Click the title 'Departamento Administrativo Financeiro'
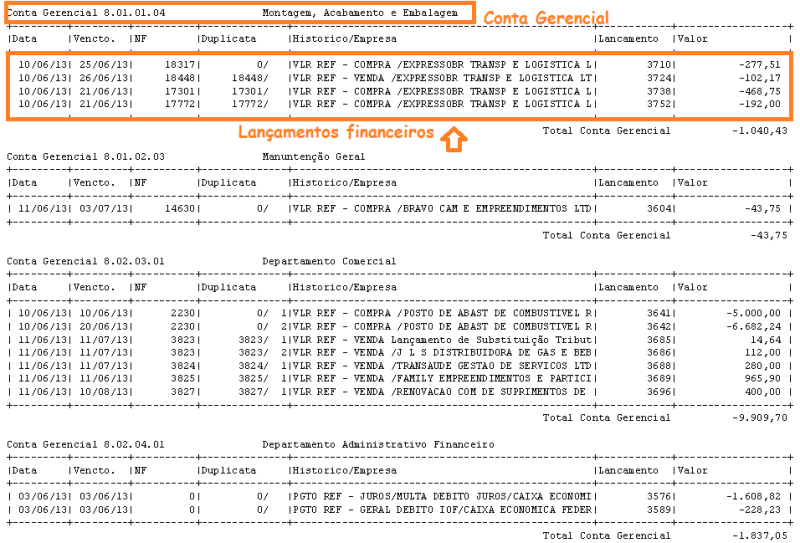 pyautogui.click(x=378, y=445)
